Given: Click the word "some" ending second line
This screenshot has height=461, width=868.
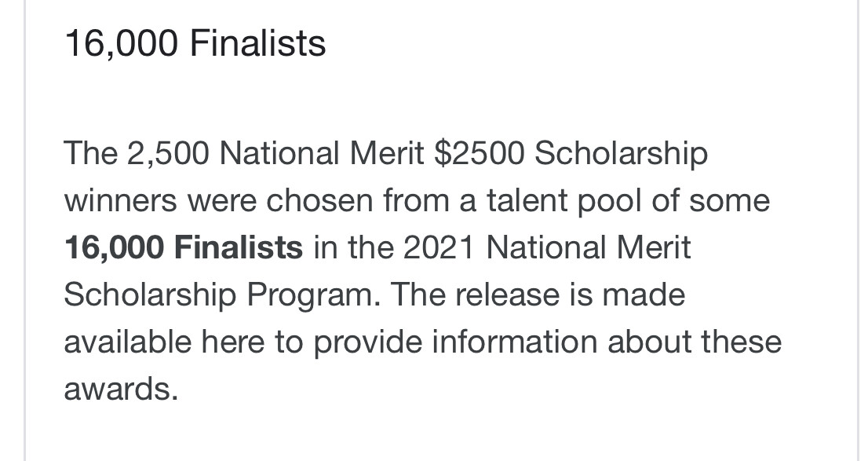Looking at the screenshot, I should [x=729, y=200].
